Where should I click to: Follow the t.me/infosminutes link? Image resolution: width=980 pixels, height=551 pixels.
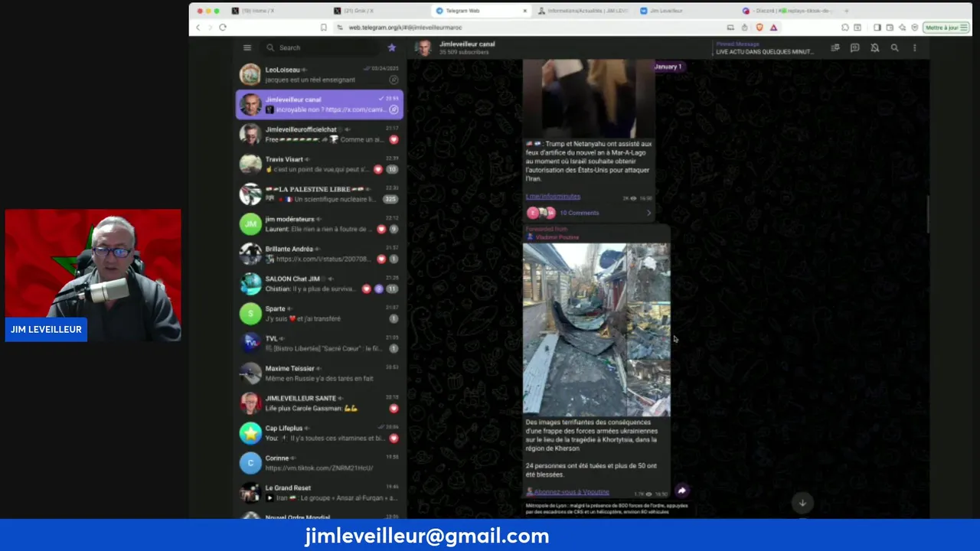pos(553,197)
